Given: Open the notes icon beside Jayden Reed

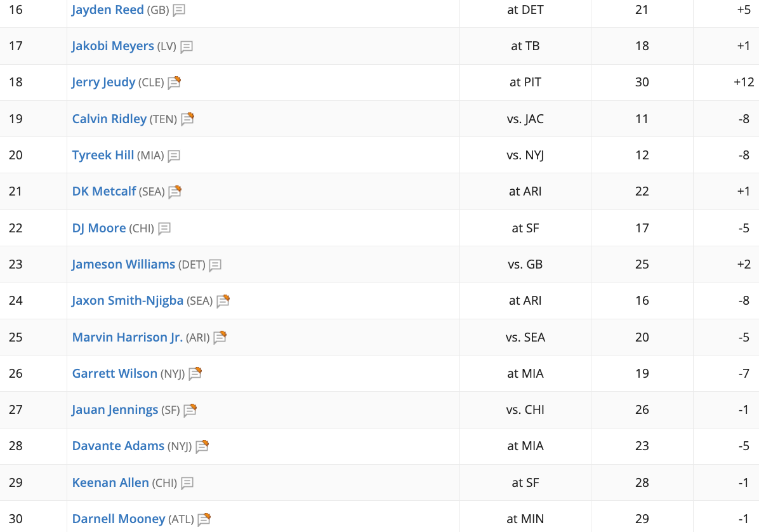Looking at the screenshot, I should 179,10.
